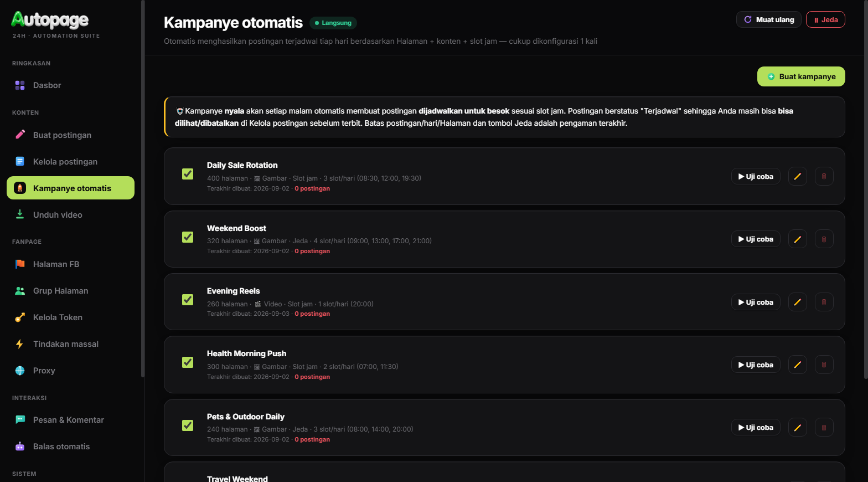Click the Weekend Boost campaign title
The image size is (868, 482).
tap(236, 228)
